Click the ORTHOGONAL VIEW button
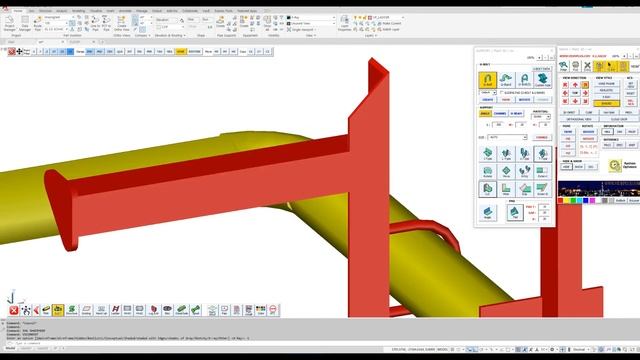Viewport: 640px width, 360px height. [x=579, y=119]
